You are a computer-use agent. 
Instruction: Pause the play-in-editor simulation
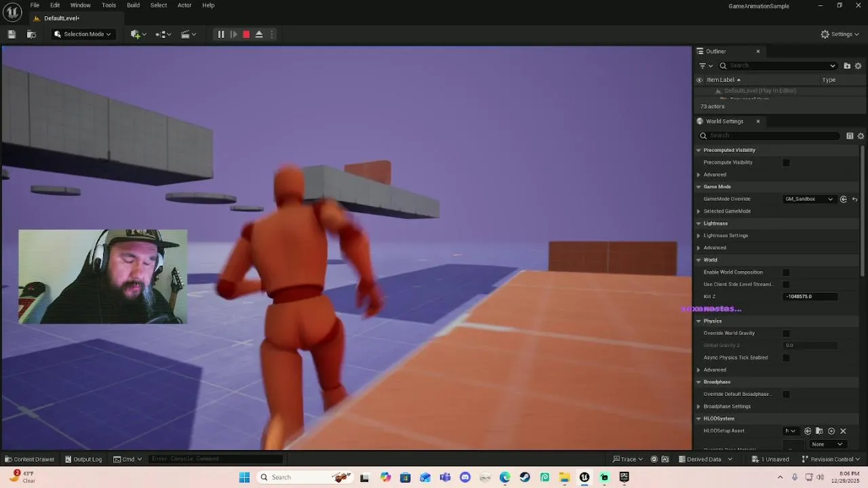(x=220, y=34)
